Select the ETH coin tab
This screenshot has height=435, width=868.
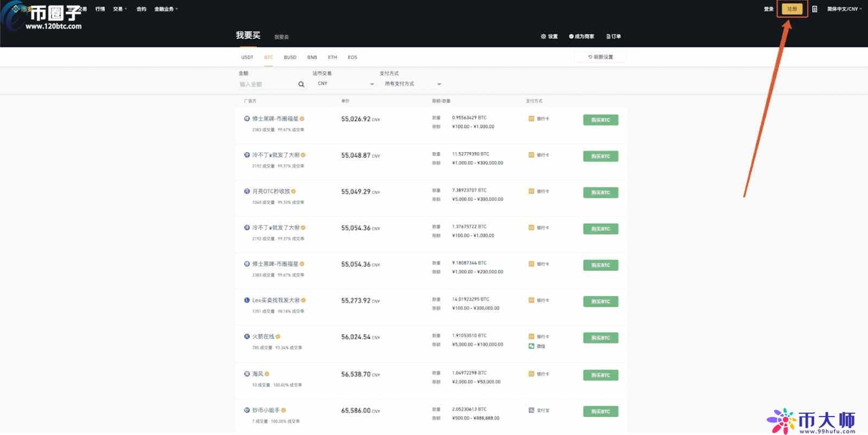tap(333, 57)
